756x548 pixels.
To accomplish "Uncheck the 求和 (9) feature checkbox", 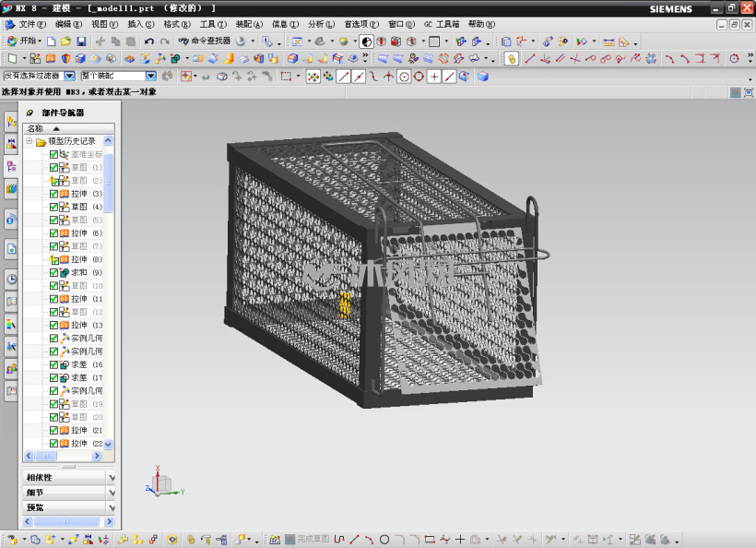I will (x=54, y=272).
